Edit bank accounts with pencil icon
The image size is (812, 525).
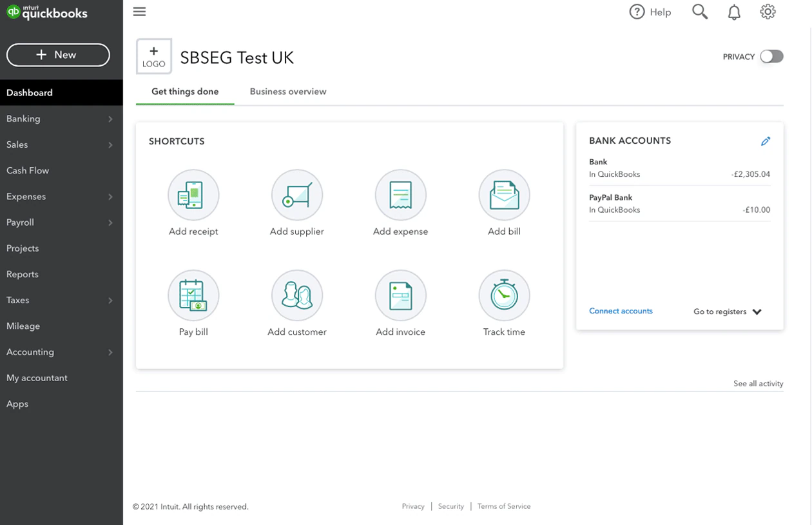(x=766, y=141)
